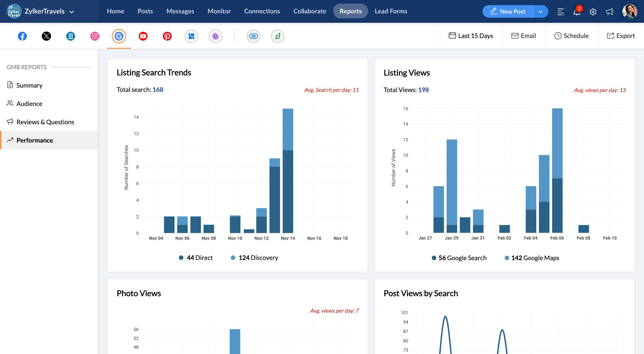Click the Reports tab

[x=351, y=11]
